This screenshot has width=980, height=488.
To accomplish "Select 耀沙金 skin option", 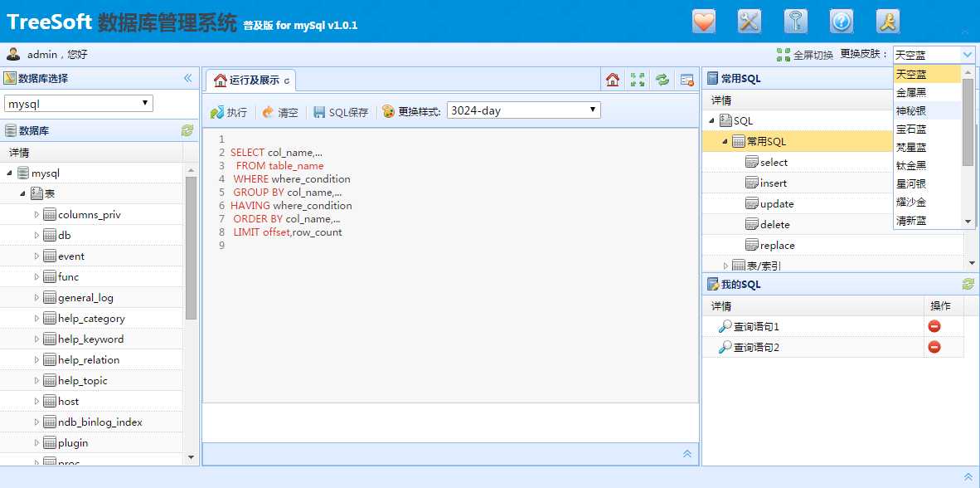I will click(x=927, y=202).
